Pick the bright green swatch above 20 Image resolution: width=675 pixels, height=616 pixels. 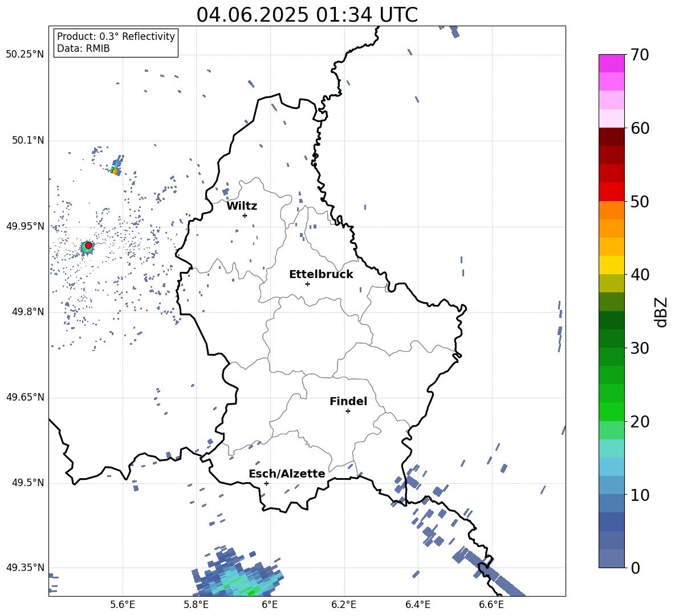point(611,412)
